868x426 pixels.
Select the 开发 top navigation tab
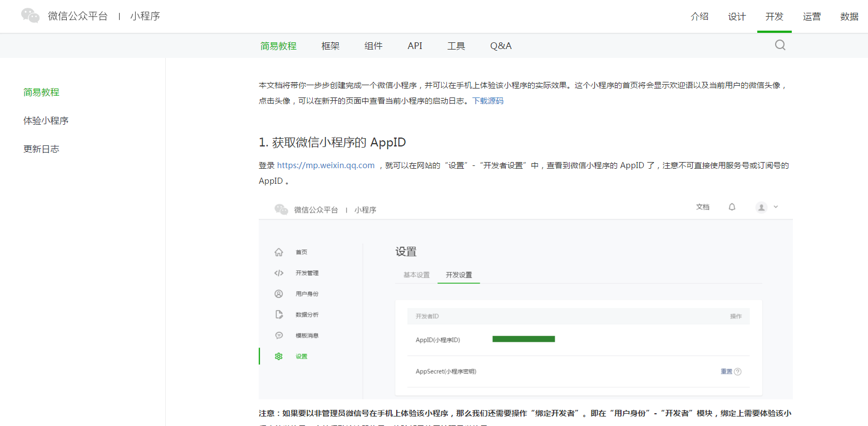(x=775, y=16)
